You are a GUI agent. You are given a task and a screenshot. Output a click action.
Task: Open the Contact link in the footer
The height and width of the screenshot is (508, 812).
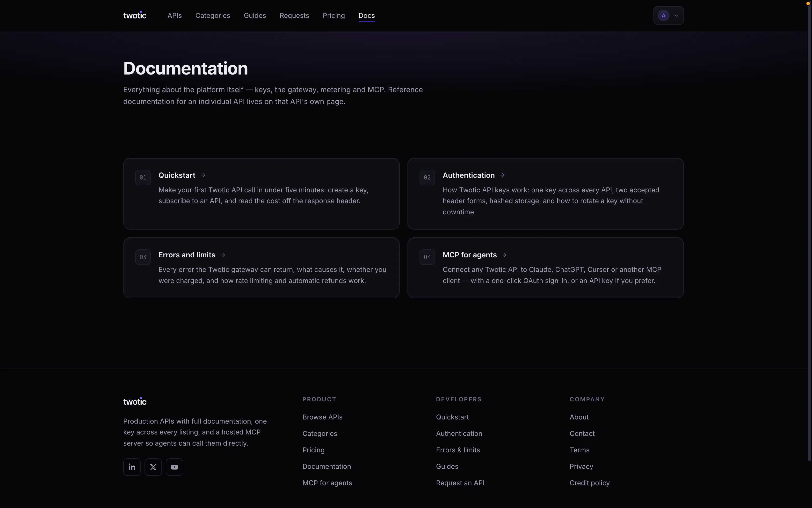click(582, 433)
